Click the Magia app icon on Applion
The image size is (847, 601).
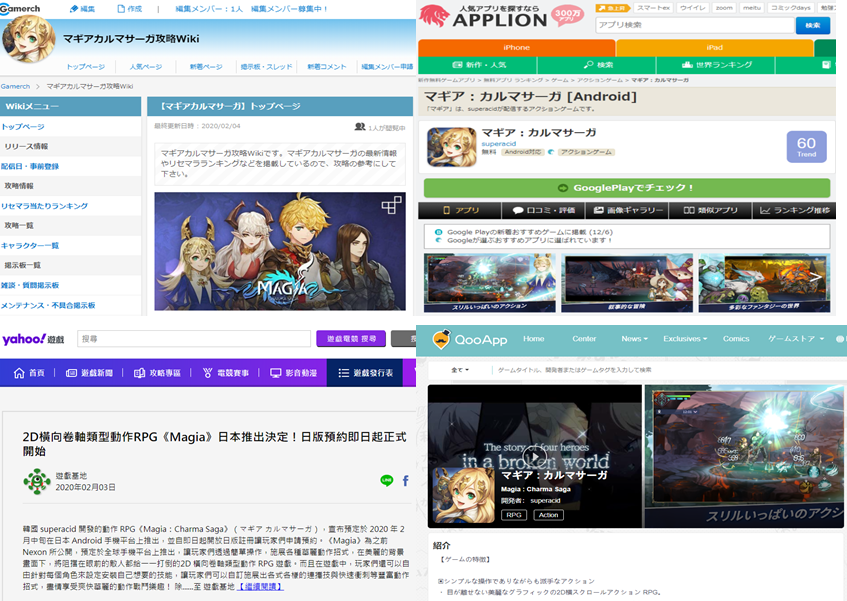[x=452, y=147]
